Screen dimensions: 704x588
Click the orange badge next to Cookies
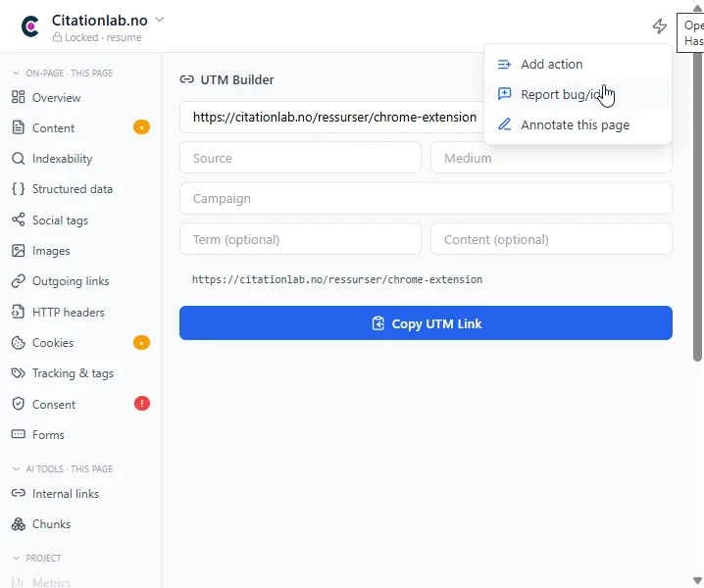click(x=141, y=343)
